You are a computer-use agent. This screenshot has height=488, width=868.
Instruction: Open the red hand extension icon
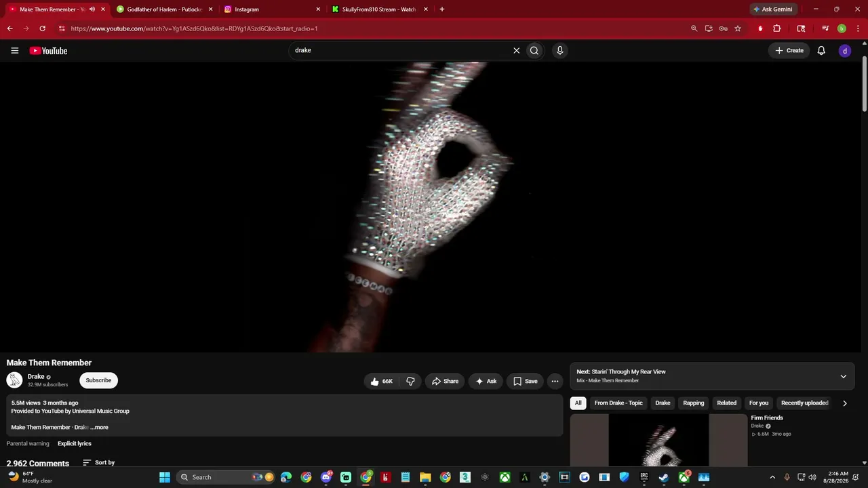[x=760, y=28]
